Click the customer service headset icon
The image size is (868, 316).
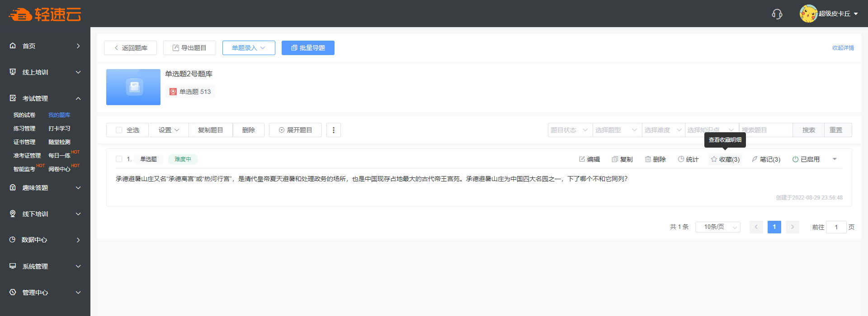777,14
